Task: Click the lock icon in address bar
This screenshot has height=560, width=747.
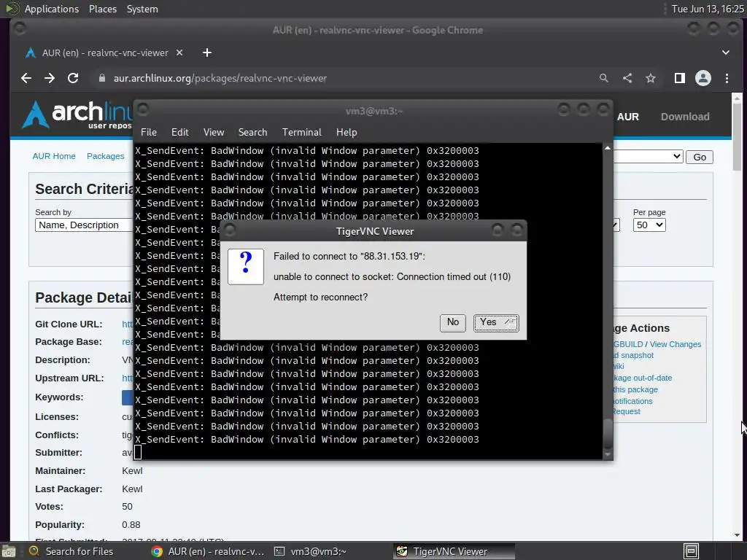Action: 101,78
